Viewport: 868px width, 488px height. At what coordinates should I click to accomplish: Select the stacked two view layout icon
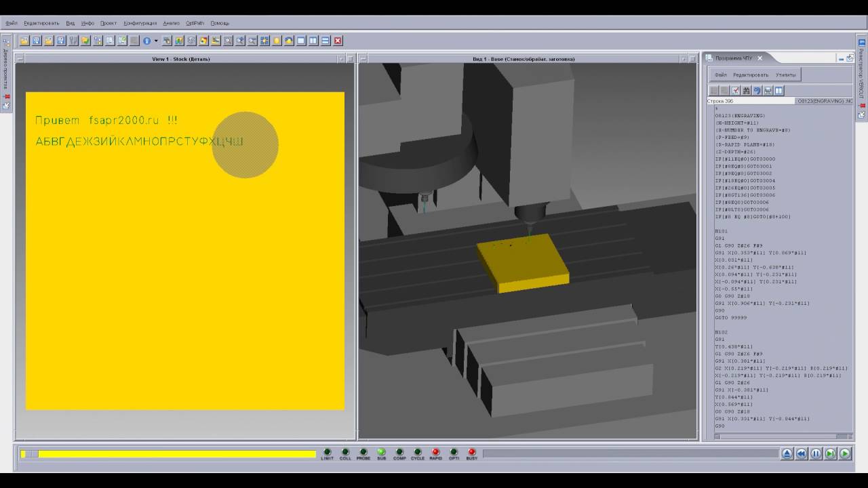click(x=325, y=41)
